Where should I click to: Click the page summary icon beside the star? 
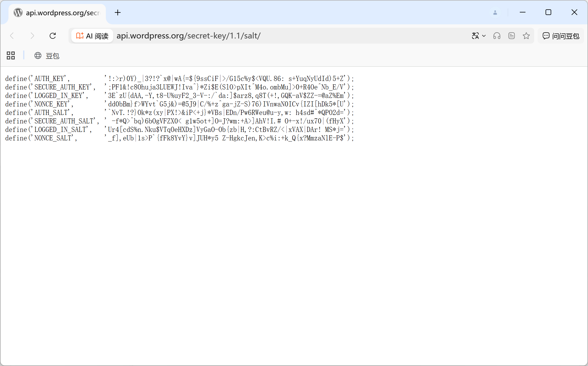point(512,36)
